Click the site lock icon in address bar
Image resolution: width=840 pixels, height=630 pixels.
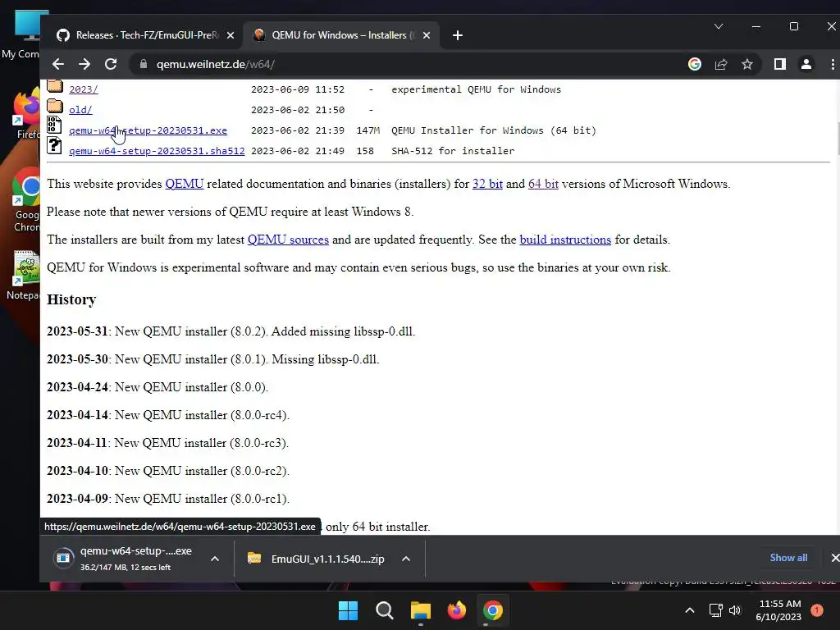coord(143,64)
